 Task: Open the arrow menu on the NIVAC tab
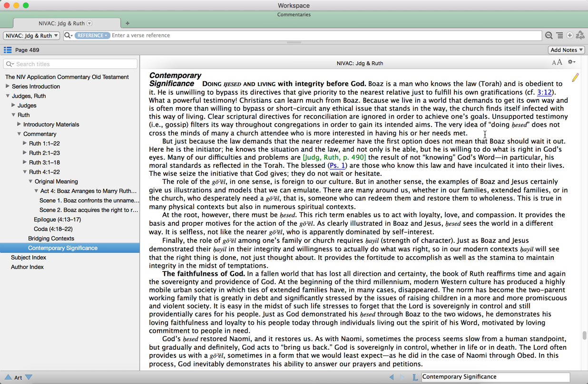89,23
